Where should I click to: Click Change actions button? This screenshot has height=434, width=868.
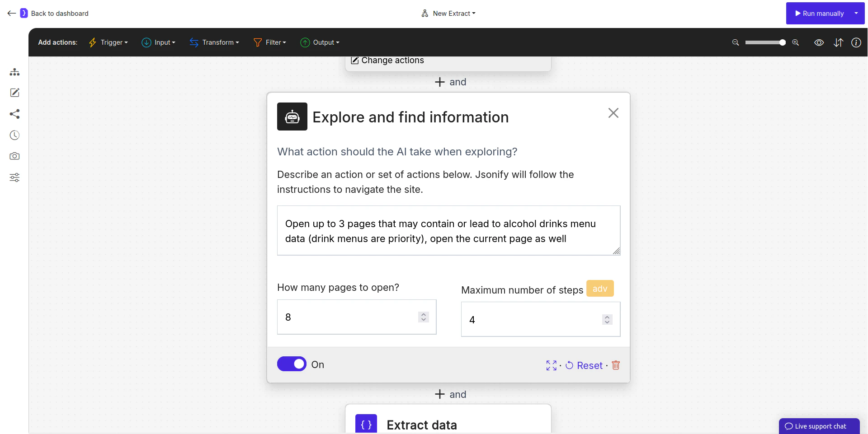tap(387, 61)
